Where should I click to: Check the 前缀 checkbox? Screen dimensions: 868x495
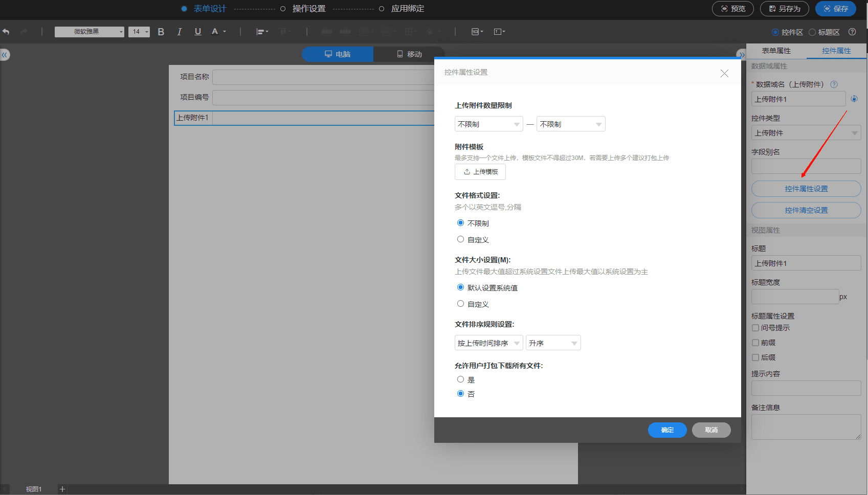[x=755, y=343]
